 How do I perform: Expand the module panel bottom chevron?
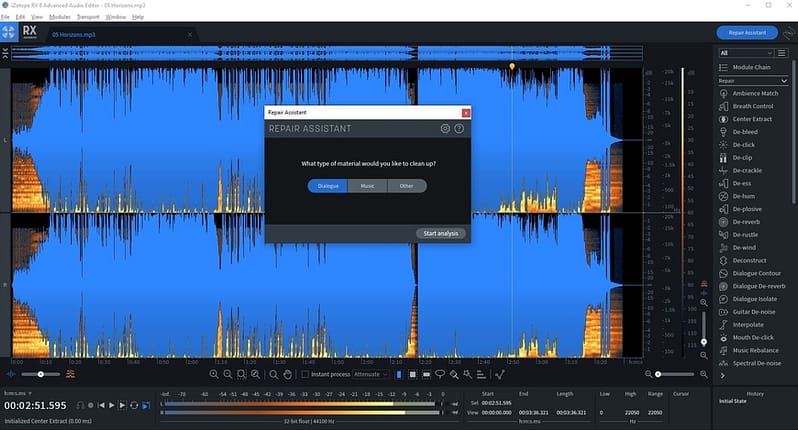723,376
